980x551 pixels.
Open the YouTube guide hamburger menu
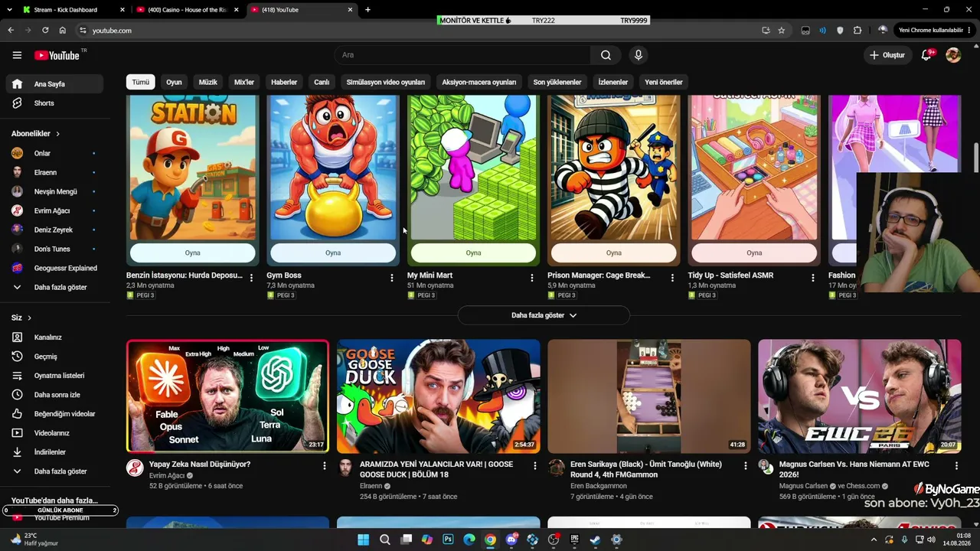coord(17,55)
